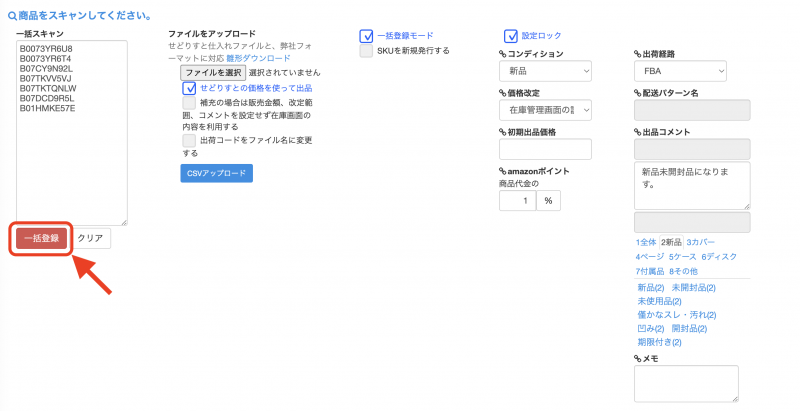This screenshot has width=800, height=411.
Task: Click ASIN B07DCD9R5L in the scan list
Action: click(47, 98)
